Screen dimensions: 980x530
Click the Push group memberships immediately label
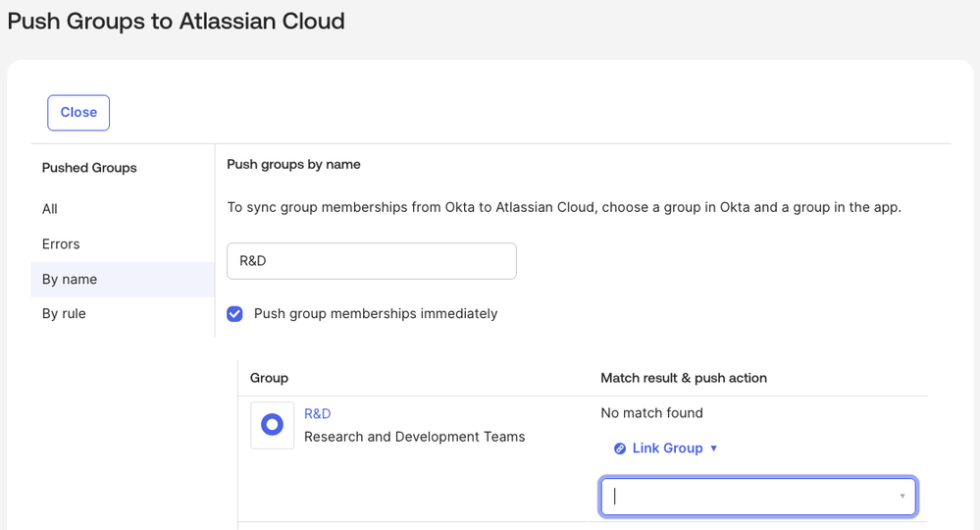click(376, 314)
